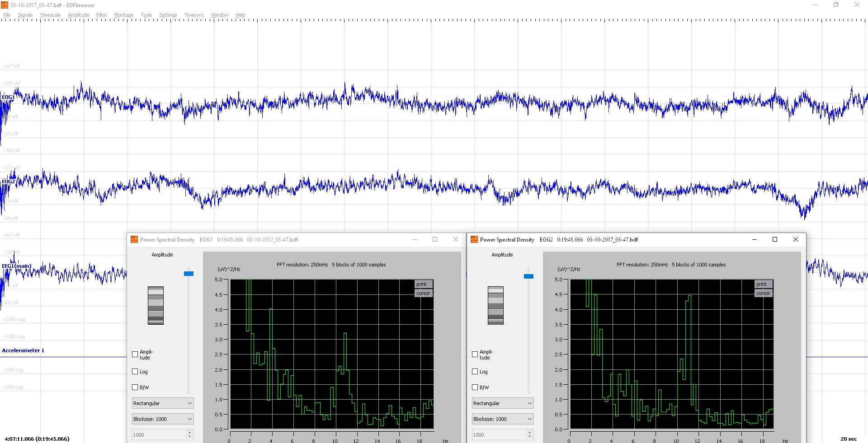Screen dimensions: 868x443
Task: Click the Accelerometer 1 signal label
Action: click(23, 350)
